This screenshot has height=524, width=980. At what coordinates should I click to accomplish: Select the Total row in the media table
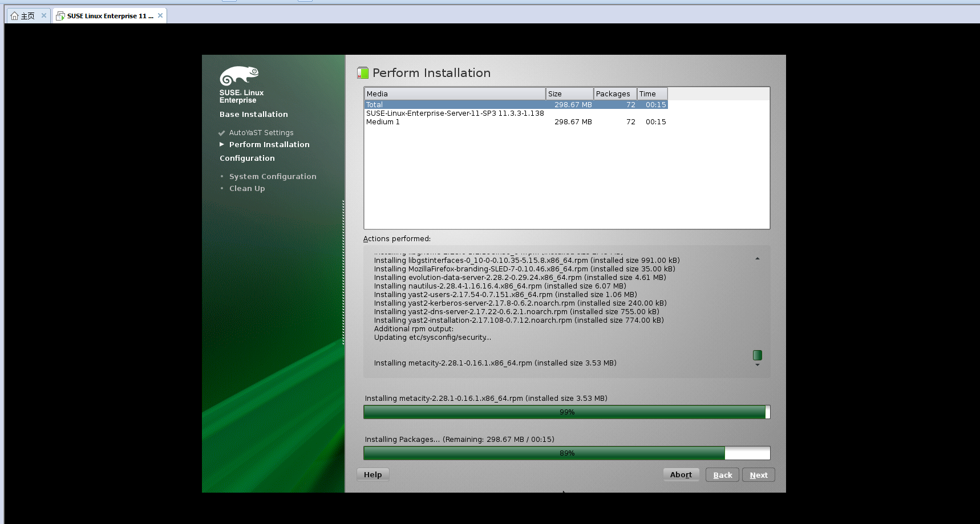pyautogui.click(x=516, y=105)
